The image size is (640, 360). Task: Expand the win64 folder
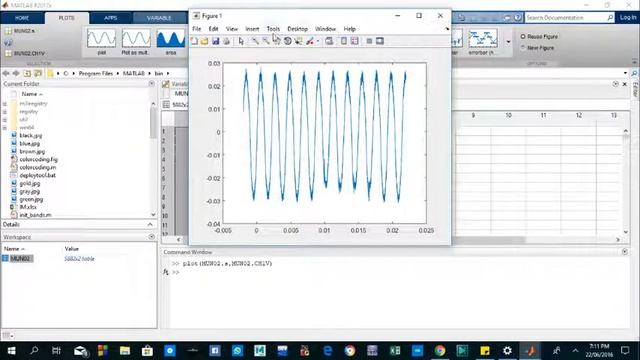pos(5,128)
